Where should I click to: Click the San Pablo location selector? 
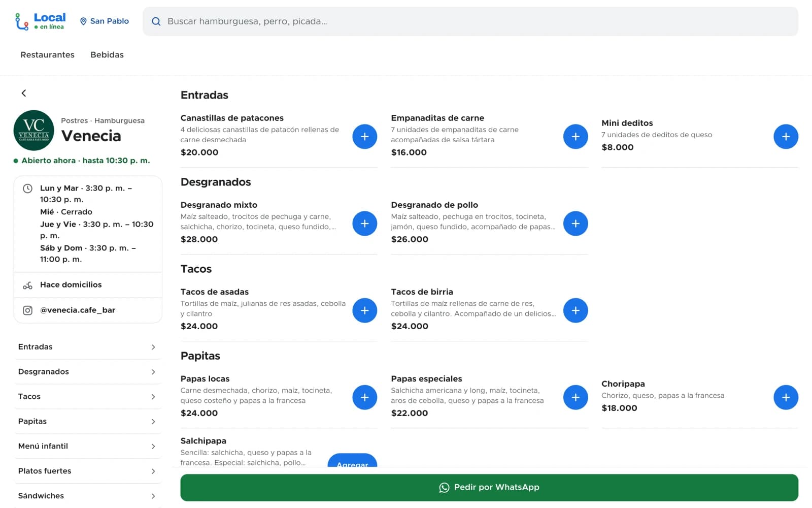coord(105,21)
